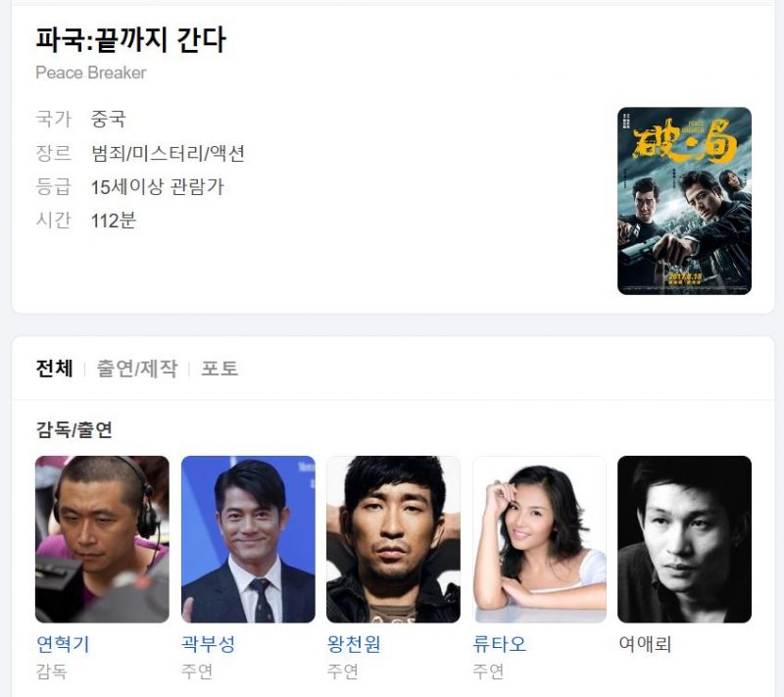The width and height of the screenshot is (784, 697).
Task: Click actor 왕천원's photo
Action: point(394,539)
